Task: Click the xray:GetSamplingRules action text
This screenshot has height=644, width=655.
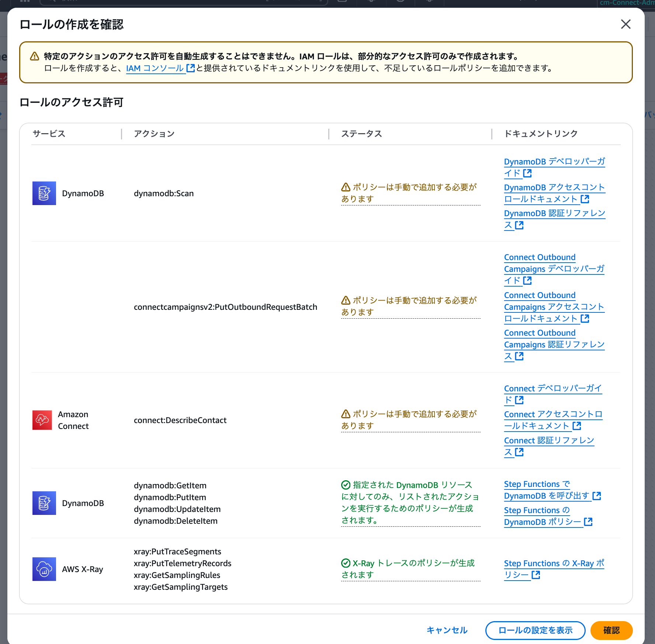Action: (x=177, y=575)
